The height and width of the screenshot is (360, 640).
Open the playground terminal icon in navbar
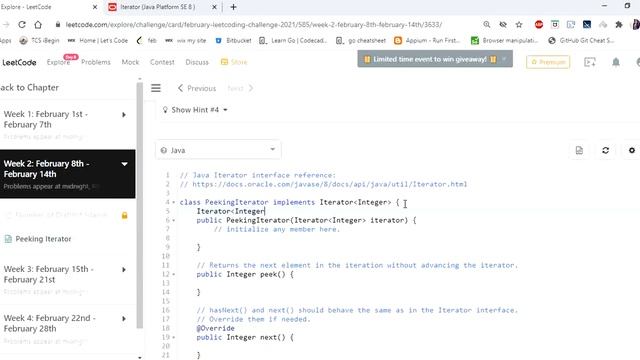coord(590,62)
